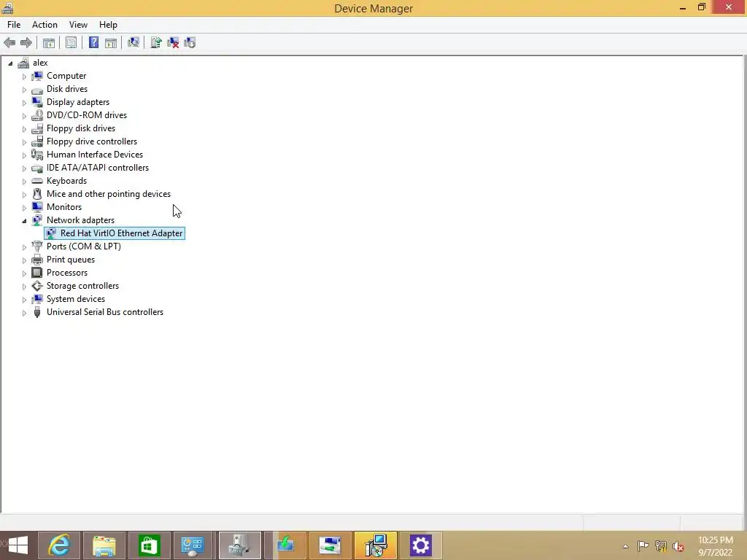
Task: Click the muted volume tray icon
Action: point(678,545)
